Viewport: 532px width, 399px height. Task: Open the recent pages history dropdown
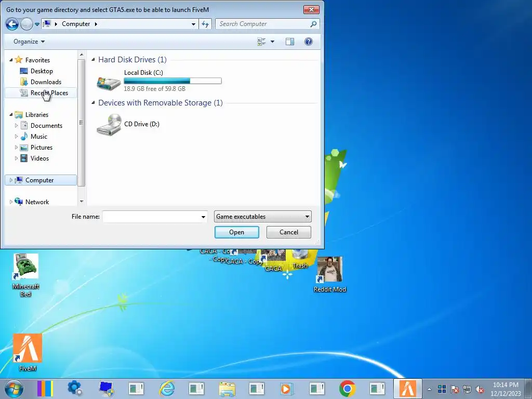[x=37, y=24]
